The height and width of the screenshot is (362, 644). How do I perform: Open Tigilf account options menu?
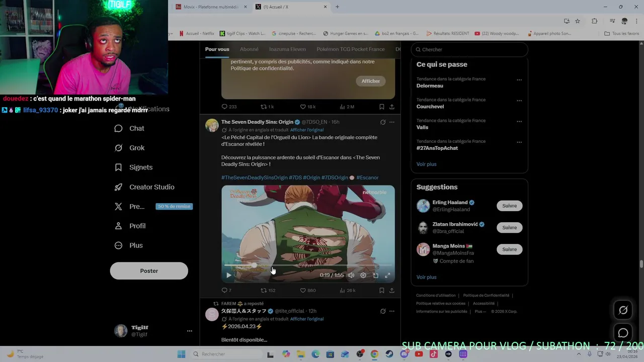tap(190, 331)
